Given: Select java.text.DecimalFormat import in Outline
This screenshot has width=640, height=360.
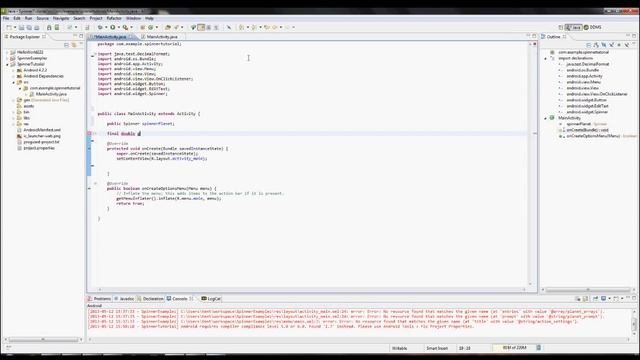Looking at the screenshot, I should click(588, 64).
